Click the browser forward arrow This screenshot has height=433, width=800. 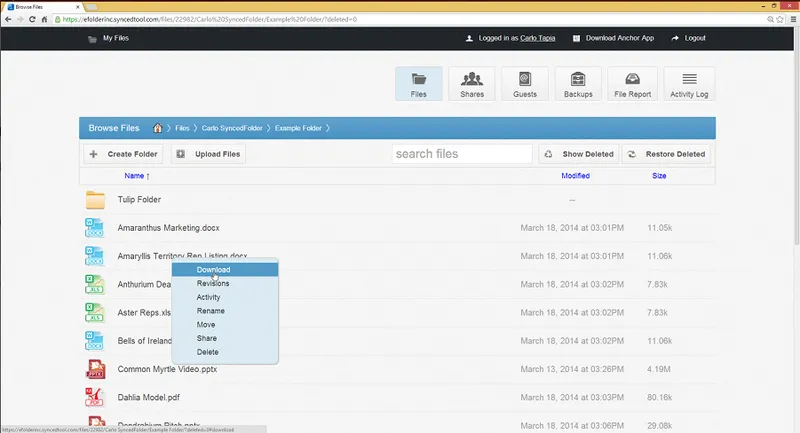[x=20, y=19]
